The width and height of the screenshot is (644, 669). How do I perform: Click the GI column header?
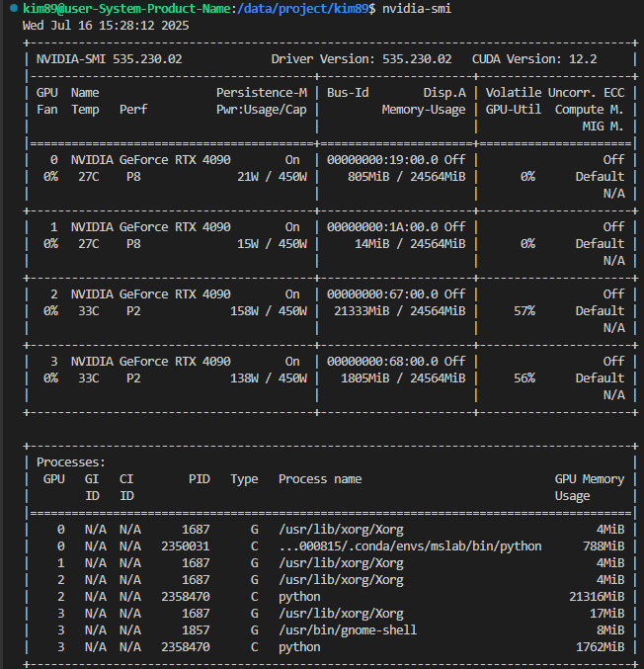[x=92, y=479]
